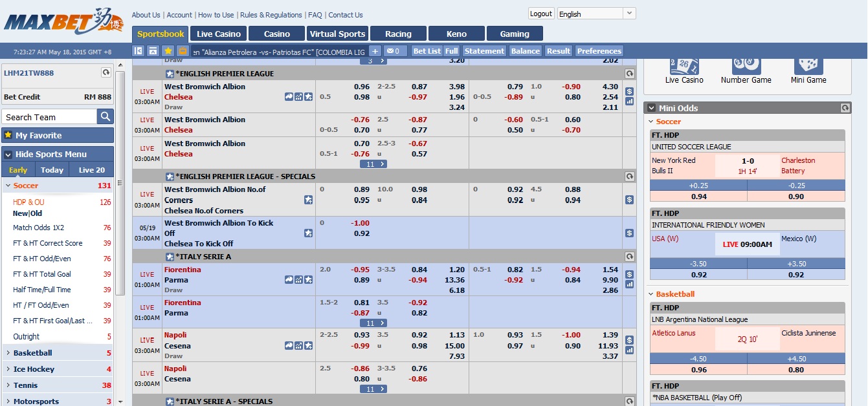Refresh the Italy Serie A section

click(629, 257)
